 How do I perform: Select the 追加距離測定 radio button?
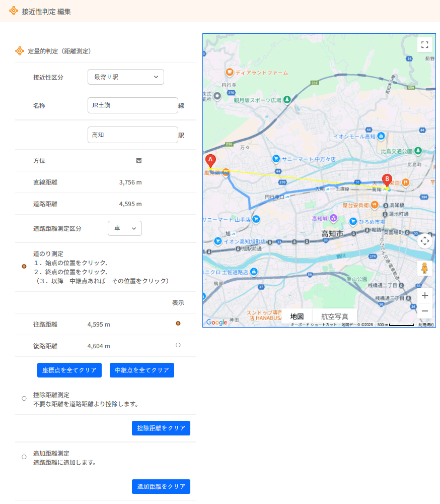24,457
